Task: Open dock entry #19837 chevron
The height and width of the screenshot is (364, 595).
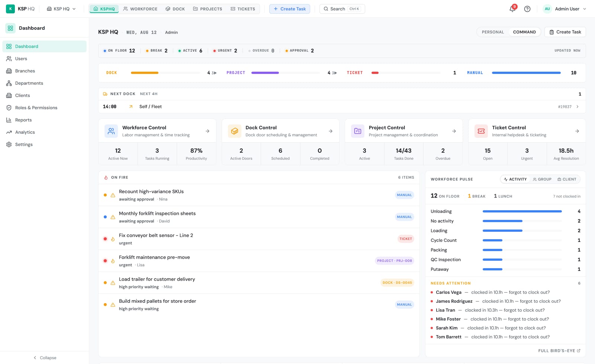Action: pos(578,107)
